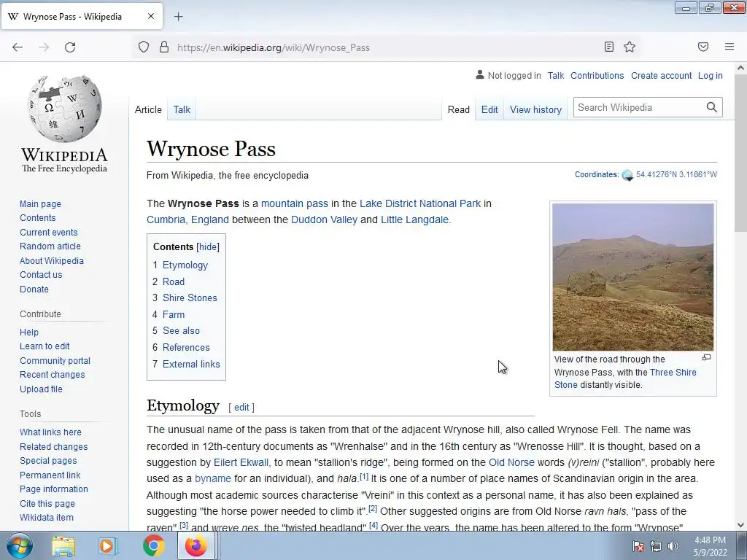
Task: Close the Wrynose Pass tab
Action: (151, 16)
